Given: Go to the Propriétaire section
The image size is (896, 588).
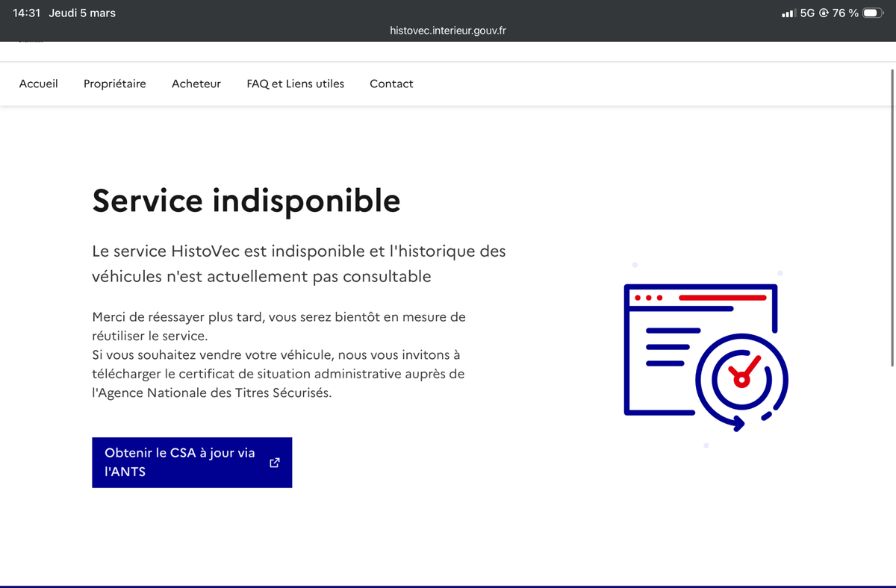Looking at the screenshot, I should 115,84.
